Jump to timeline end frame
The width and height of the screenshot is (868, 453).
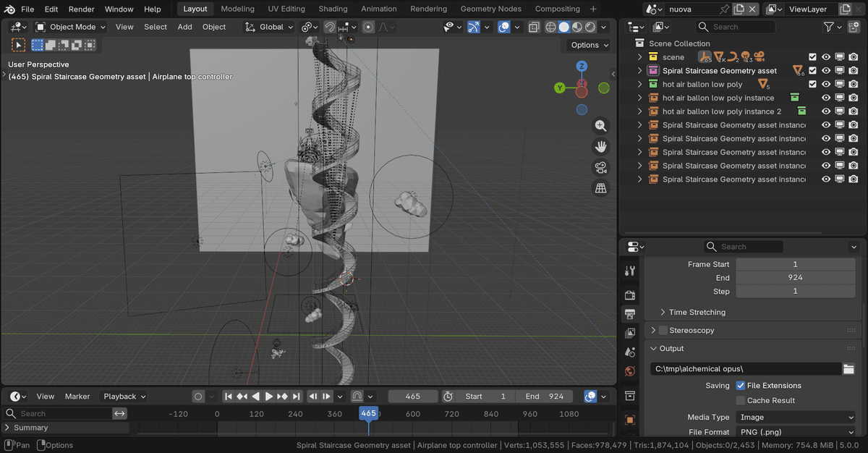pos(297,397)
